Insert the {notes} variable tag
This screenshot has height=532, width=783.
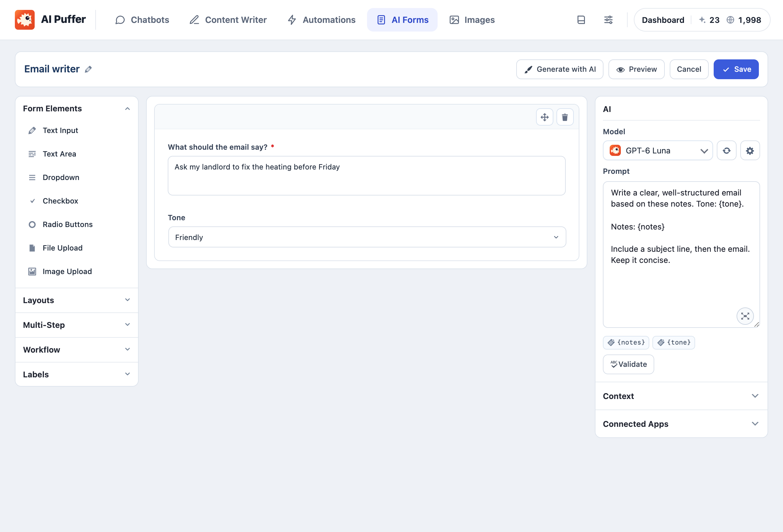click(626, 342)
